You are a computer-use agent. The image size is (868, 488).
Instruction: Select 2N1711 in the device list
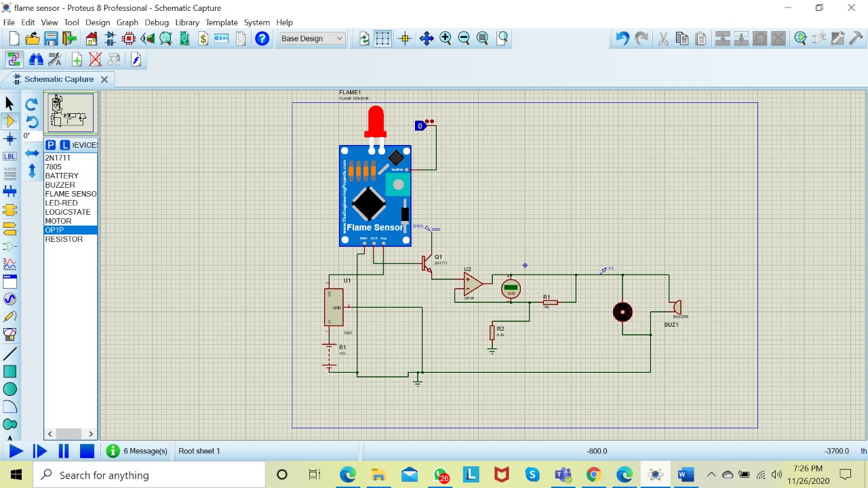coord(71,158)
